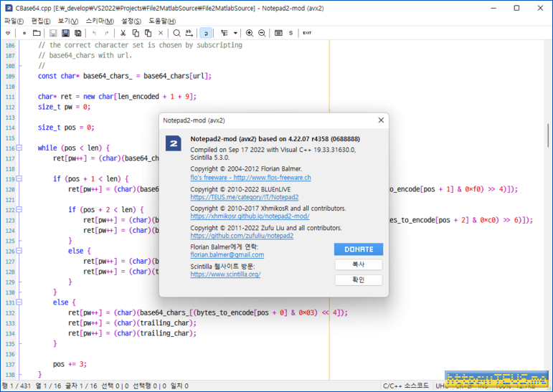Click the 복사 button in About dialog
The image size is (553, 392).
[359, 264]
